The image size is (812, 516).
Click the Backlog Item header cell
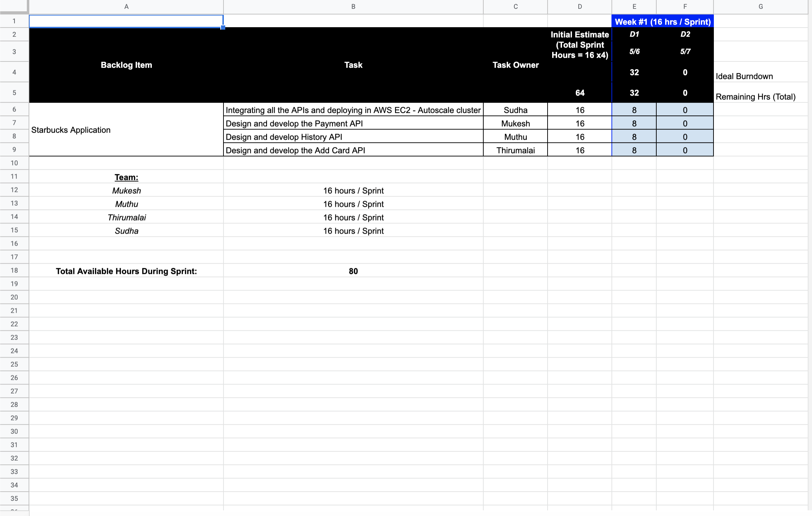coord(126,65)
